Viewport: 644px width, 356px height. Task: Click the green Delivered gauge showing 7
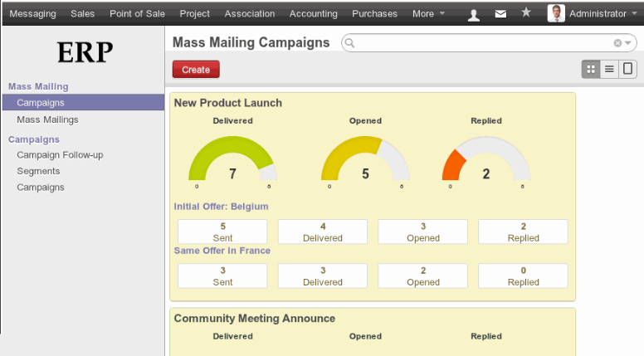[x=232, y=160]
